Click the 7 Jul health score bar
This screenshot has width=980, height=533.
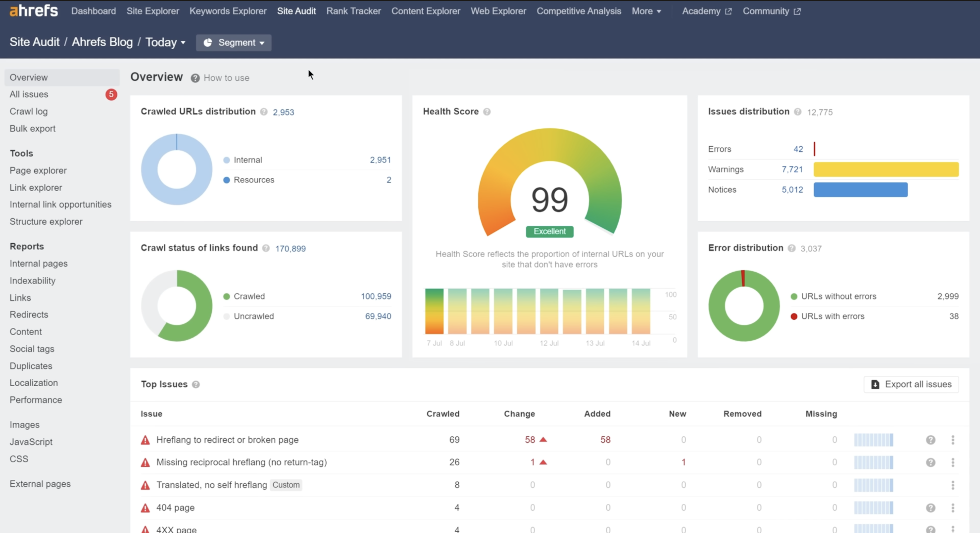point(434,311)
